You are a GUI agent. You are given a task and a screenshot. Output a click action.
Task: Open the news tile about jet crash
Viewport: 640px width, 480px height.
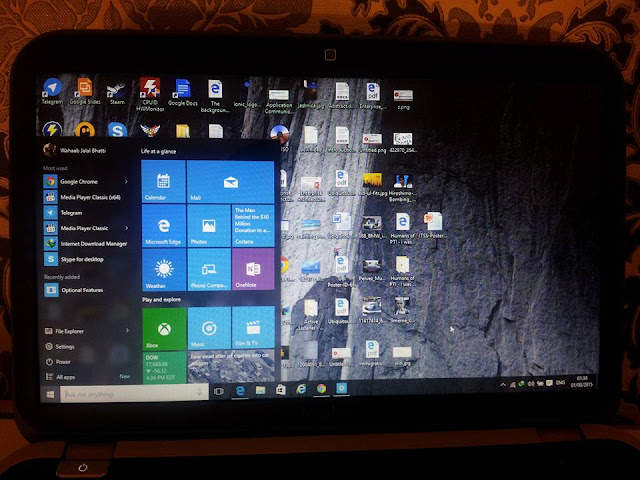pyautogui.click(x=231, y=366)
